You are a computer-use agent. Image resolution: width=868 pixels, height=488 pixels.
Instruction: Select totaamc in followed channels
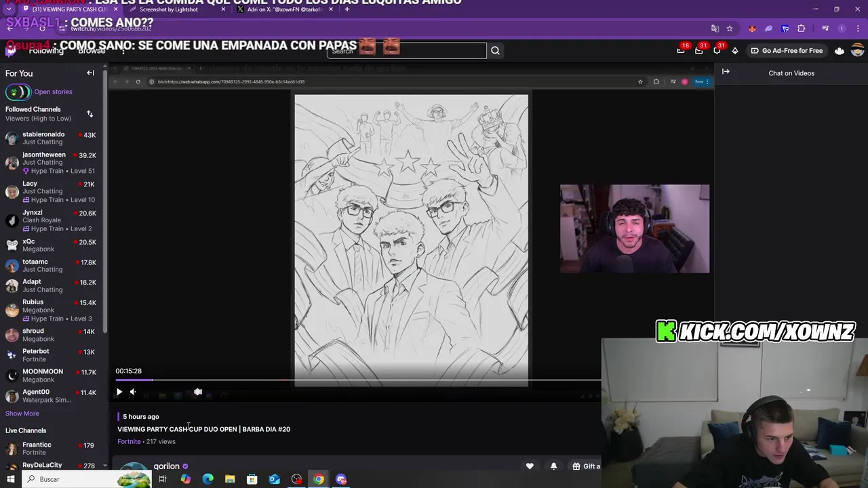[x=51, y=266]
